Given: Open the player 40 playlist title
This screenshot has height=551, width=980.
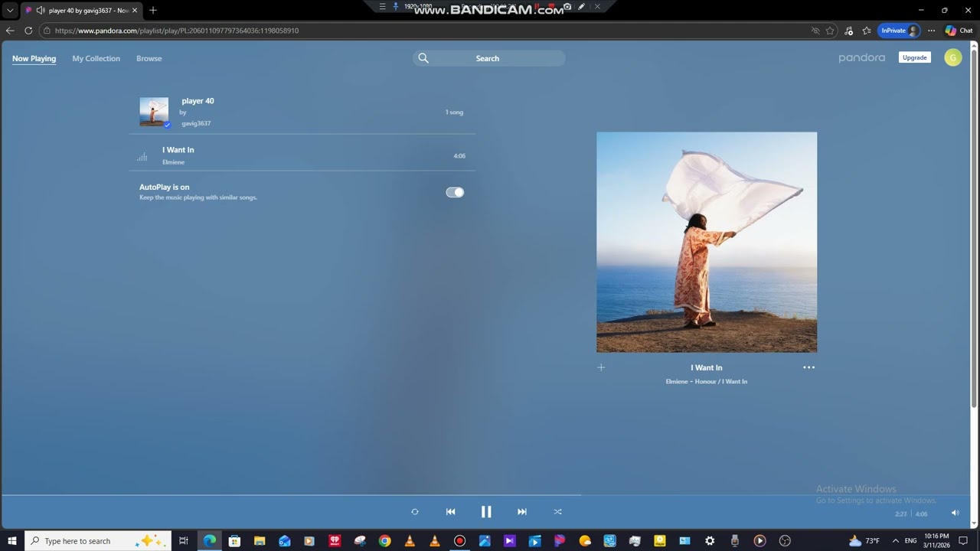Looking at the screenshot, I should [x=198, y=101].
